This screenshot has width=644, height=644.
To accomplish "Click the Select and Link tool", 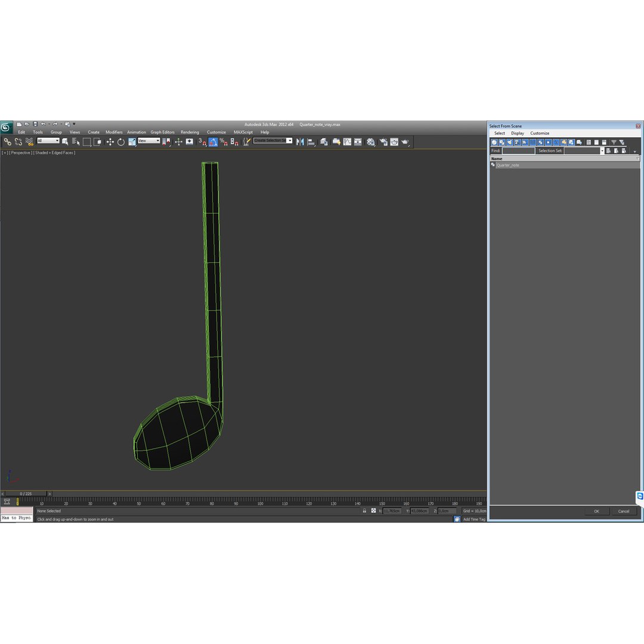I will pos(7,142).
